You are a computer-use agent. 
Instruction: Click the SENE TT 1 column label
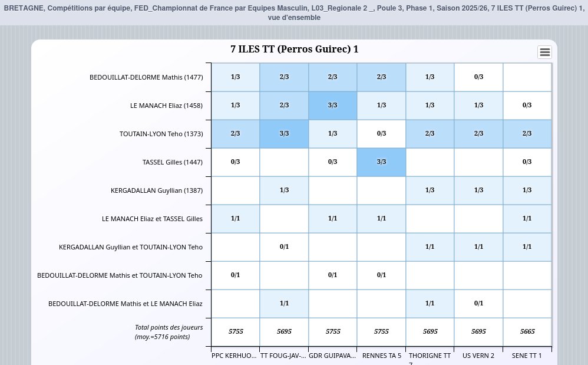pos(527,356)
